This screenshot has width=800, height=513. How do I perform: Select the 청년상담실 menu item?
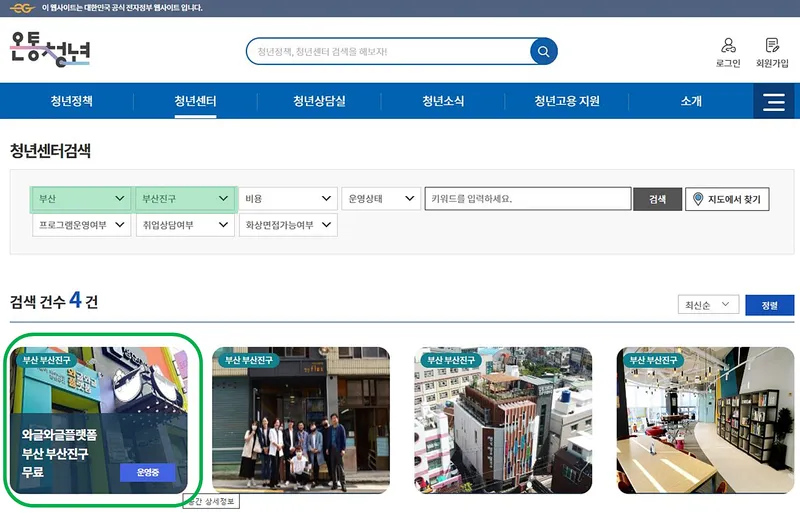click(319, 101)
